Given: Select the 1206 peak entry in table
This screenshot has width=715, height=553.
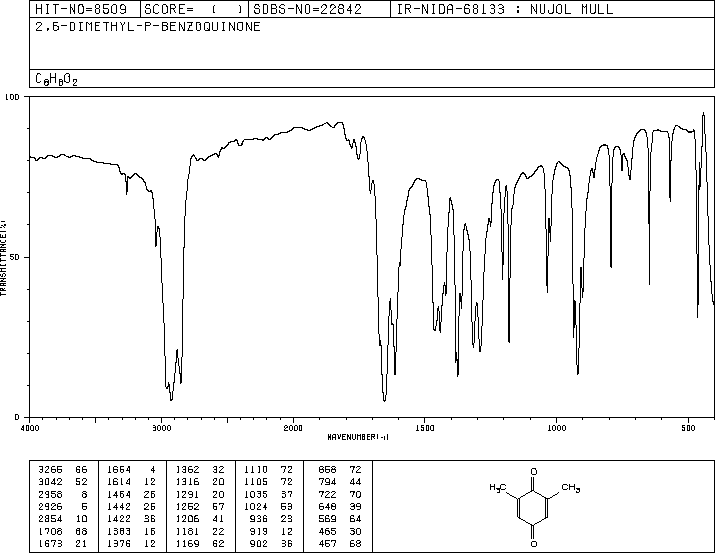Looking at the screenshot, I should (200, 519).
